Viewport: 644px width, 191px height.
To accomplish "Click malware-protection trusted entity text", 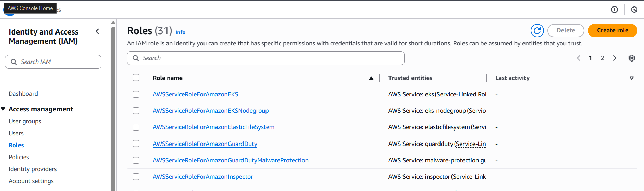I will [437, 160].
